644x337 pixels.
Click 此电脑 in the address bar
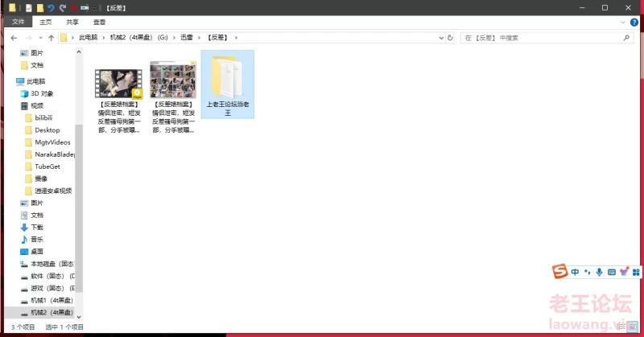tap(88, 37)
